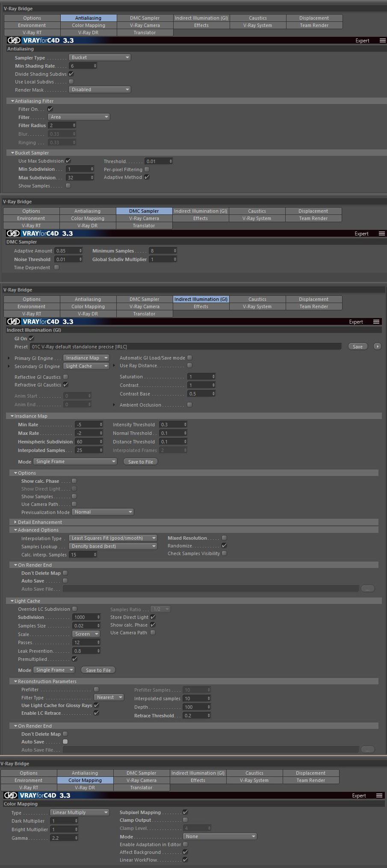This screenshot has height=868, width=387.
Task: Toggle the GI On checkbox
Action: coord(31,339)
